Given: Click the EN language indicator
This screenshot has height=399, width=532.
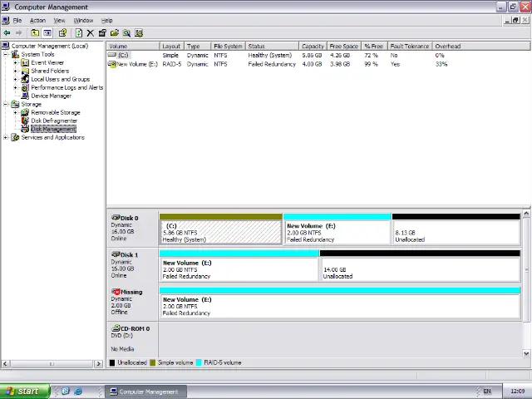Looking at the screenshot, I should [487, 392].
